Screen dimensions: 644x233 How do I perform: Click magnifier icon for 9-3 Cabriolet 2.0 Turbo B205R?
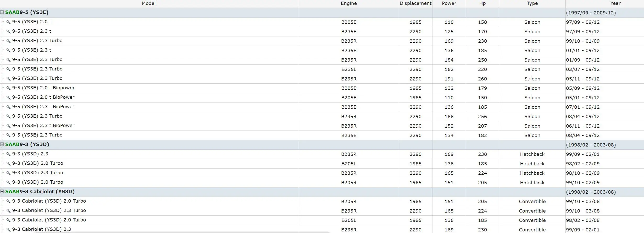pos(8,201)
